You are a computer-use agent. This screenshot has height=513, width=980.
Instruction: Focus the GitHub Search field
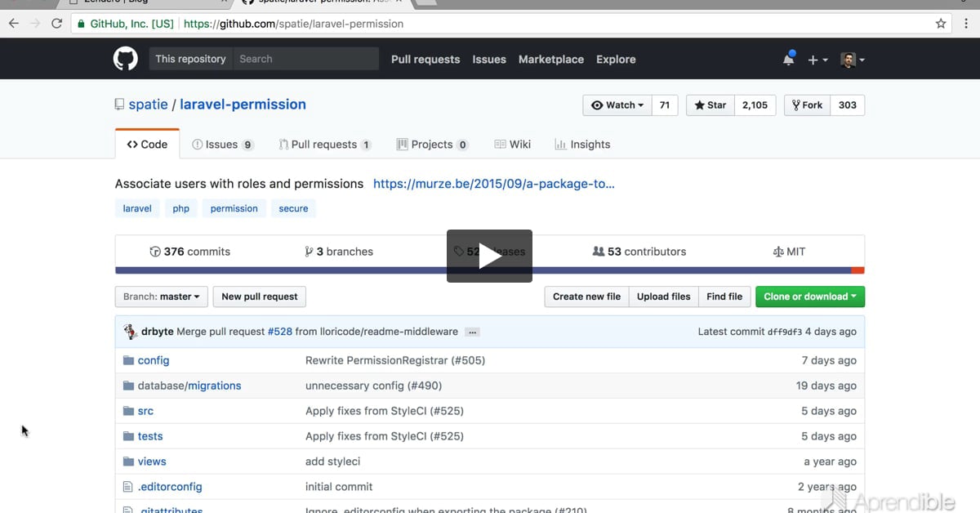pos(305,59)
